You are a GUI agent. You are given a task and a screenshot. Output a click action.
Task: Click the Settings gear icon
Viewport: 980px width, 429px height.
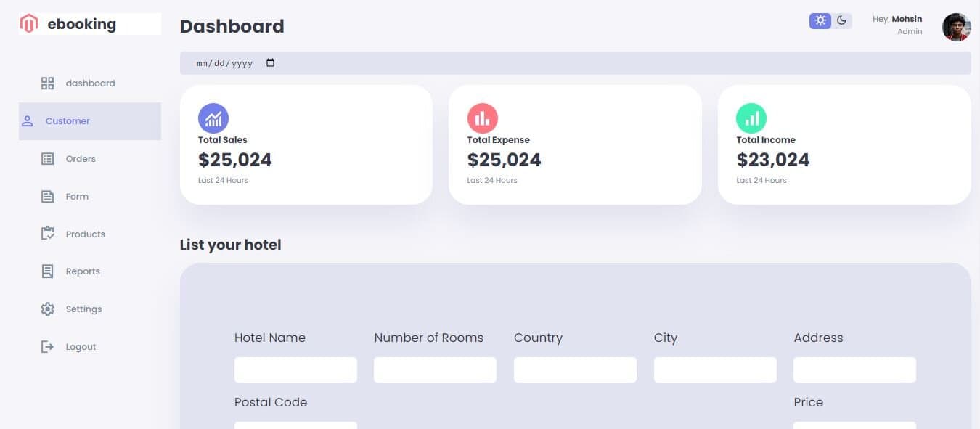pyautogui.click(x=48, y=309)
